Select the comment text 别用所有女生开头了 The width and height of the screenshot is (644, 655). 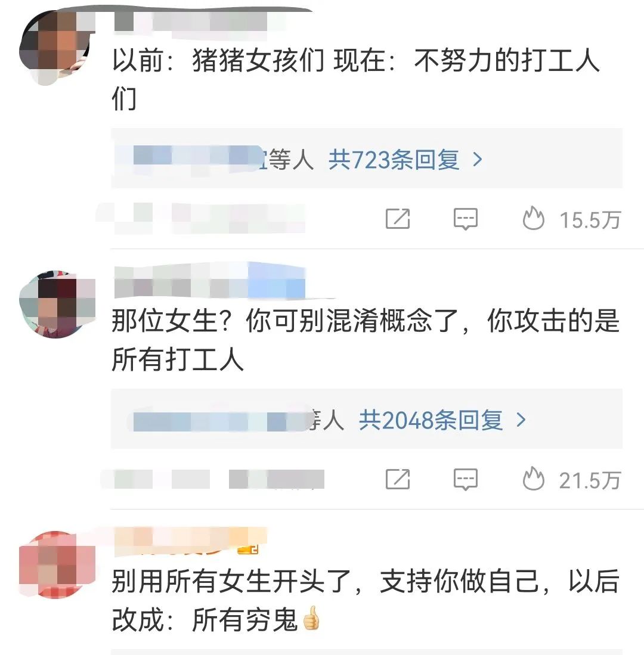(231, 581)
